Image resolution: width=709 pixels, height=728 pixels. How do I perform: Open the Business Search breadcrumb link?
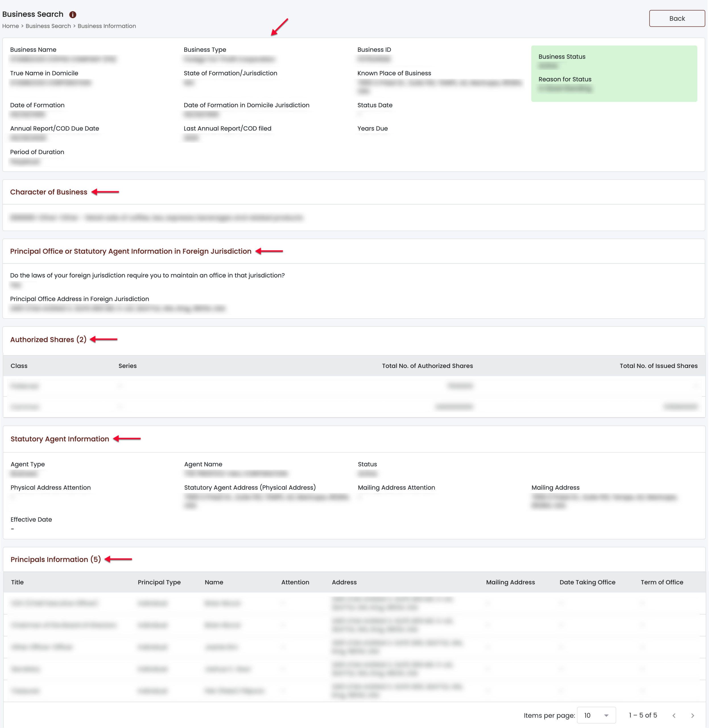click(x=48, y=26)
